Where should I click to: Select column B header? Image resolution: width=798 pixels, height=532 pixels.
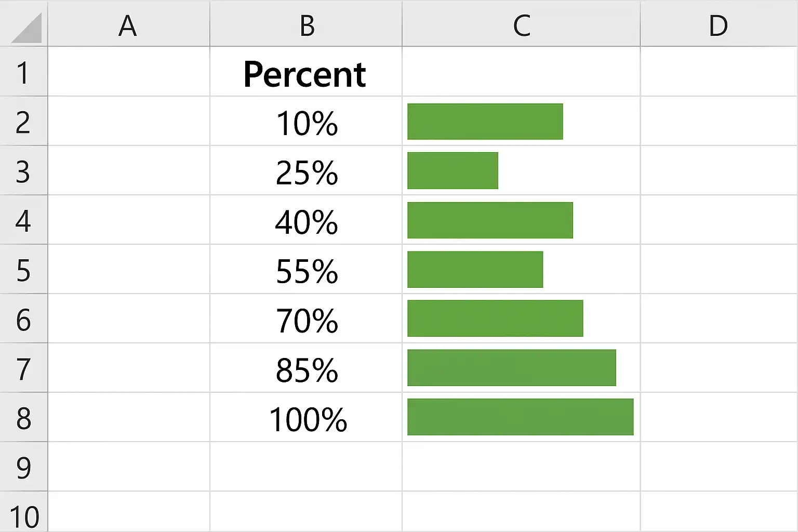[306, 24]
